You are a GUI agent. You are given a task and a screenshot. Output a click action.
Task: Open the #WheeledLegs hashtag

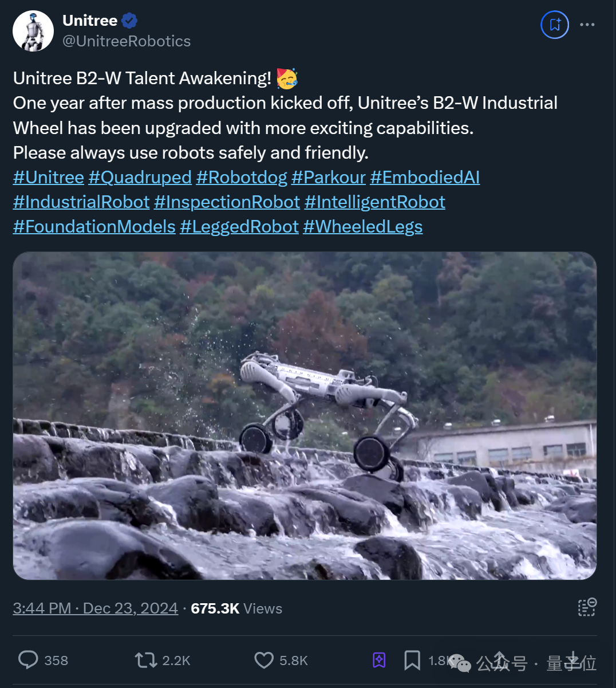pyautogui.click(x=363, y=226)
